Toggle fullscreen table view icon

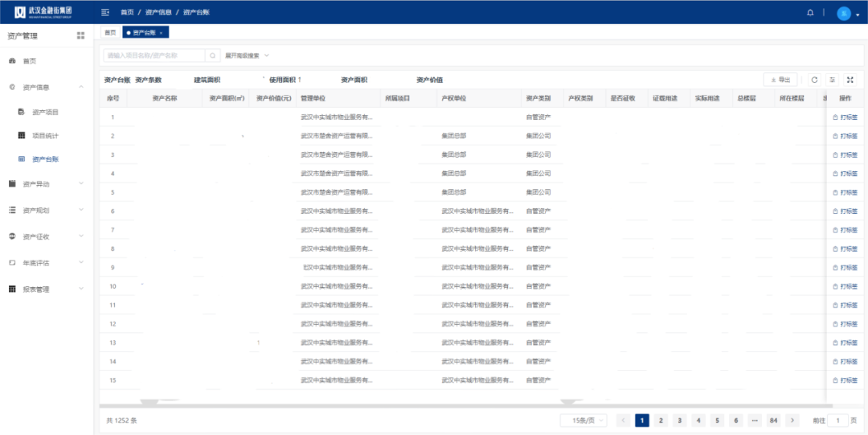coord(850,80)
